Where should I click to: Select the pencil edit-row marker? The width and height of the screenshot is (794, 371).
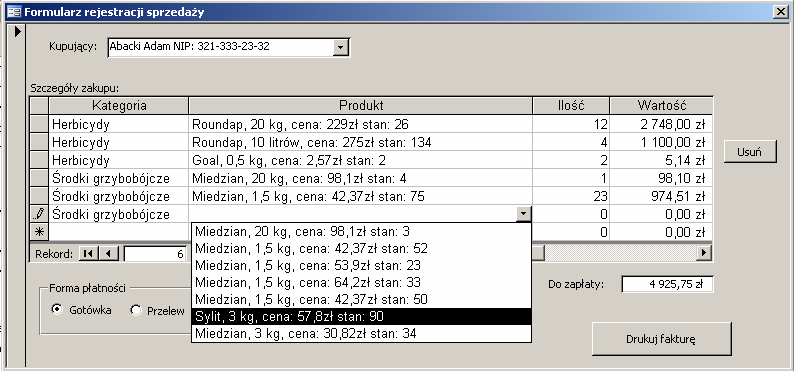click(x=39, y=215)
